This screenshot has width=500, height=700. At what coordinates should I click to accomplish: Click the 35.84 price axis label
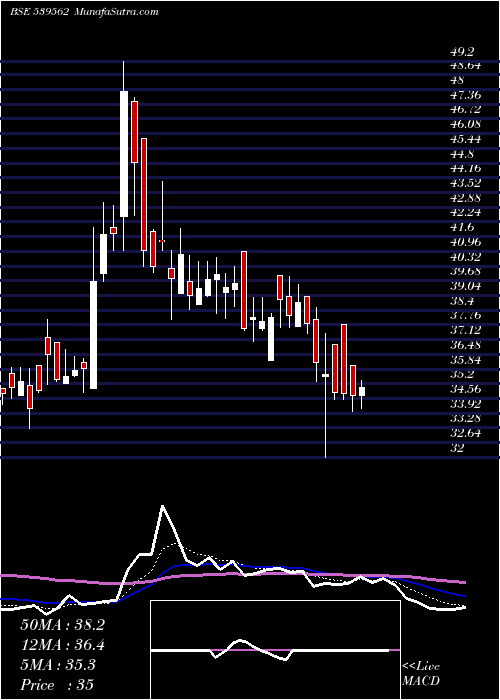465,360
